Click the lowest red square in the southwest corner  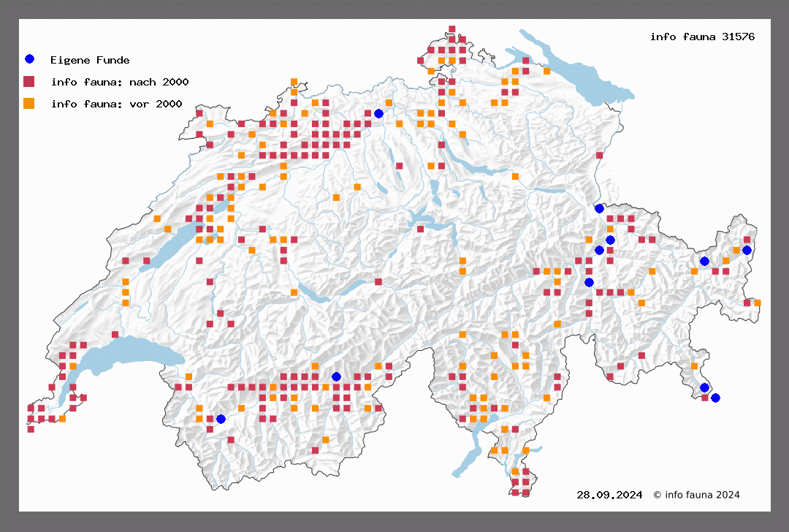(31, 429)
